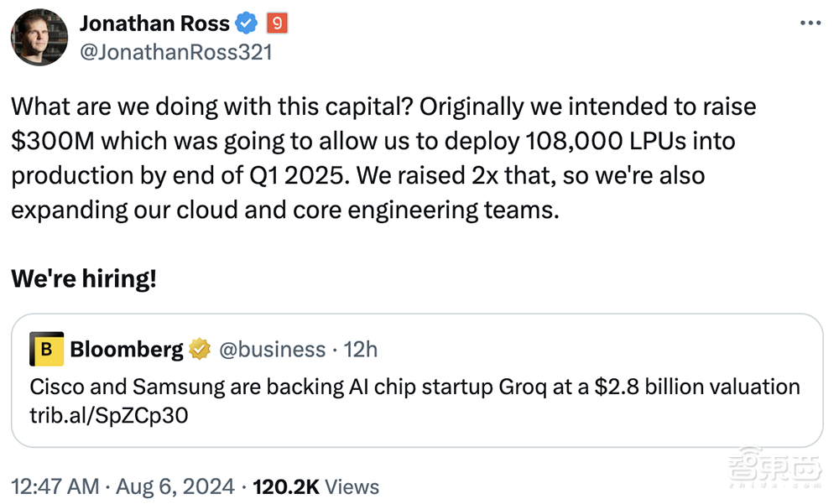Screen dimensions: 839x504
Task: Click the Bloomberg account name
Action: (x=127, y=349)
